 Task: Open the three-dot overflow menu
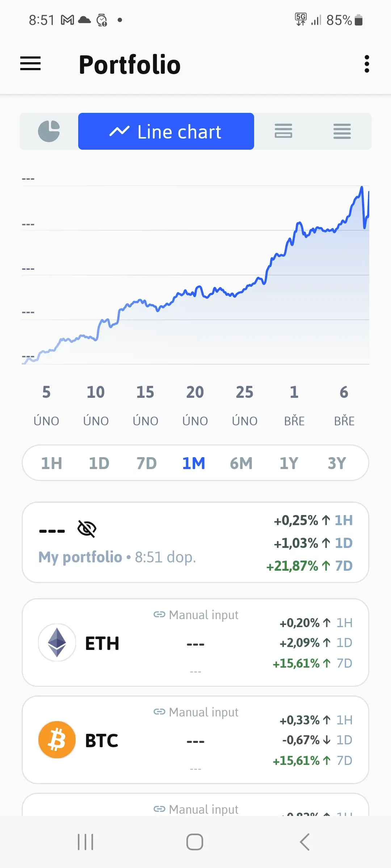pyautogui.click(x=367, y=64)
